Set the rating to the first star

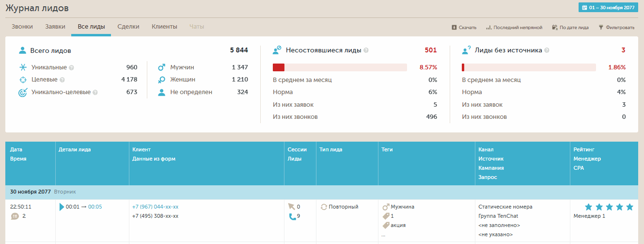(x=589, y=207)
